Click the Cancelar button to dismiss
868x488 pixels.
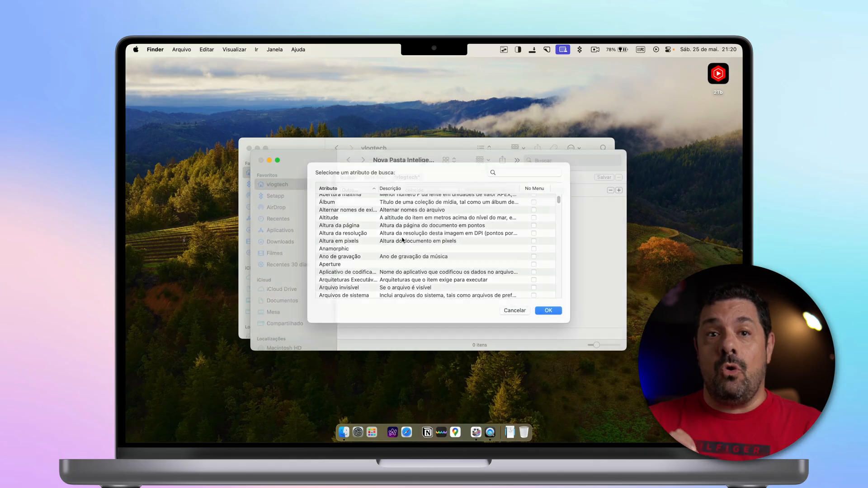tap(515, 310)
